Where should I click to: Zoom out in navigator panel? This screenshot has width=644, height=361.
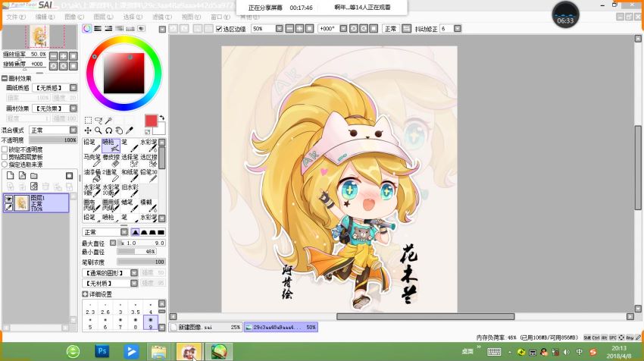click(x=53, y=56)
